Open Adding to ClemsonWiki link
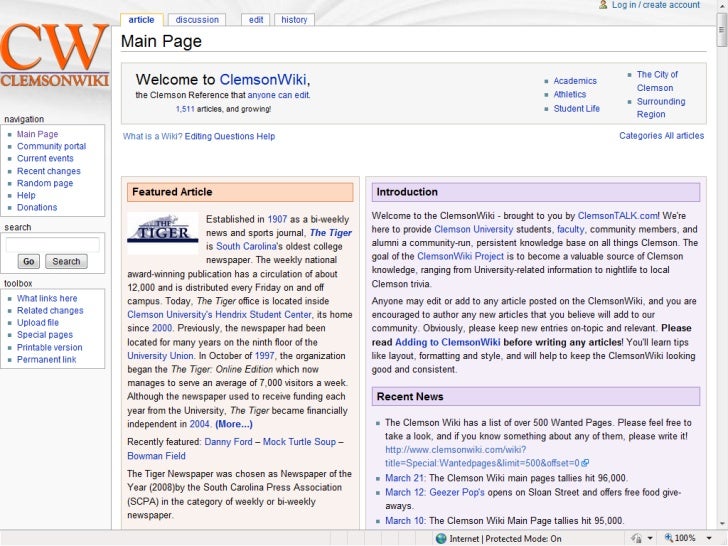The image size is (728, 546). [x=448, y=342]
